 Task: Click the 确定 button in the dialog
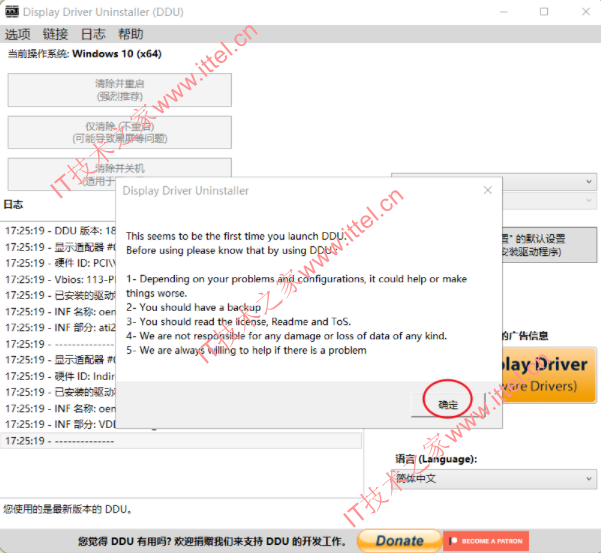tap(448, 404)
